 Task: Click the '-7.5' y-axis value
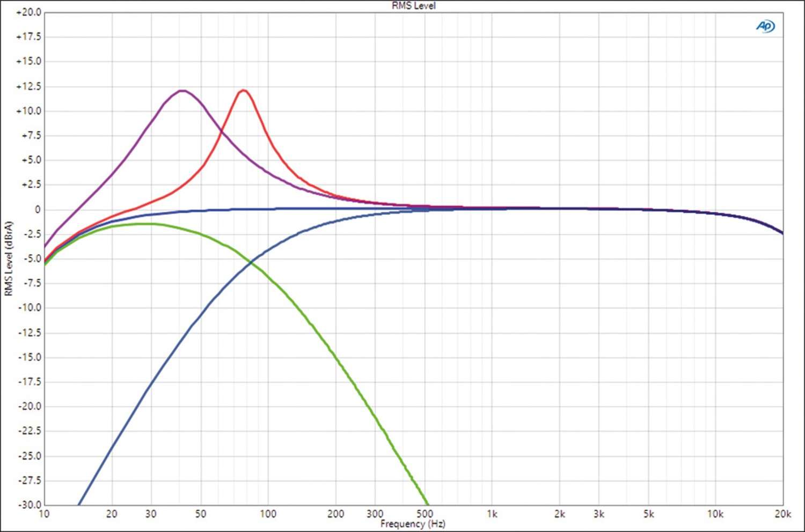[32, 283]
